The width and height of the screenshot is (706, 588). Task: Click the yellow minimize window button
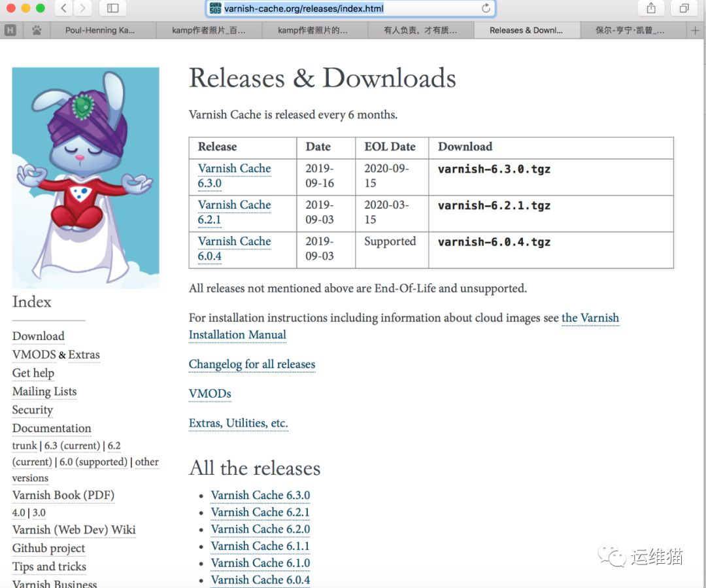[25, 8]
